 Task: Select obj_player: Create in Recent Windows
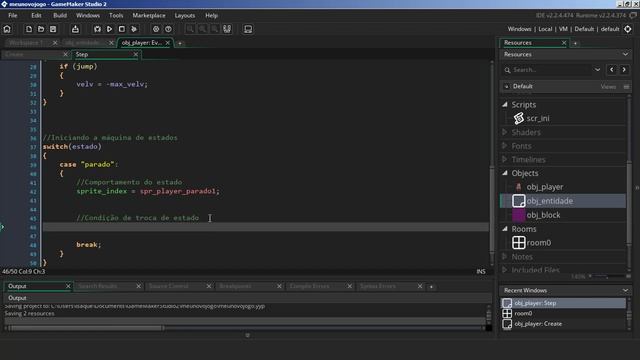tap(563, 324)
